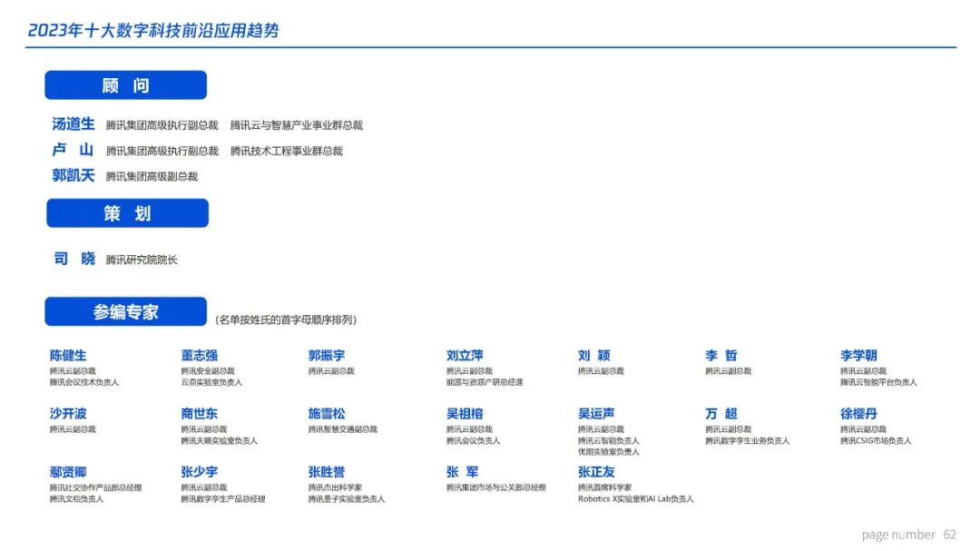Select the expert name 董志强
Image resolution: width=980 pixels, height=551 pixels.
coord(200,355)
